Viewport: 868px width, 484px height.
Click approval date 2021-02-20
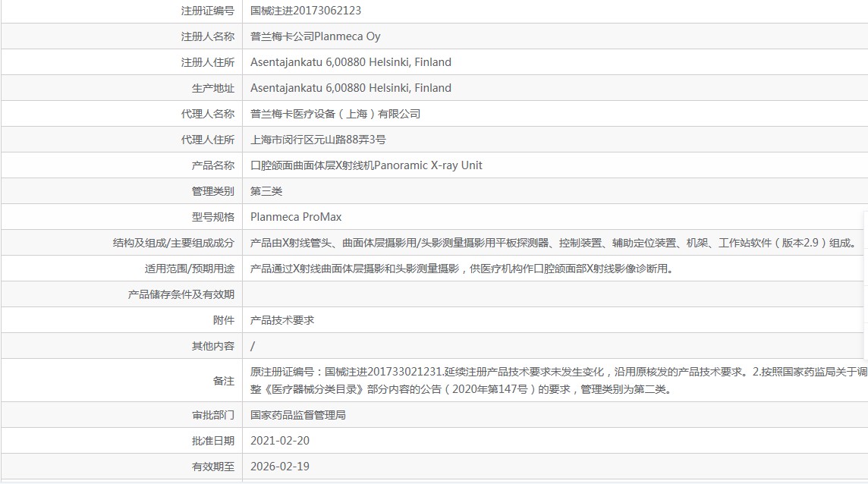(x=280, y=441)
